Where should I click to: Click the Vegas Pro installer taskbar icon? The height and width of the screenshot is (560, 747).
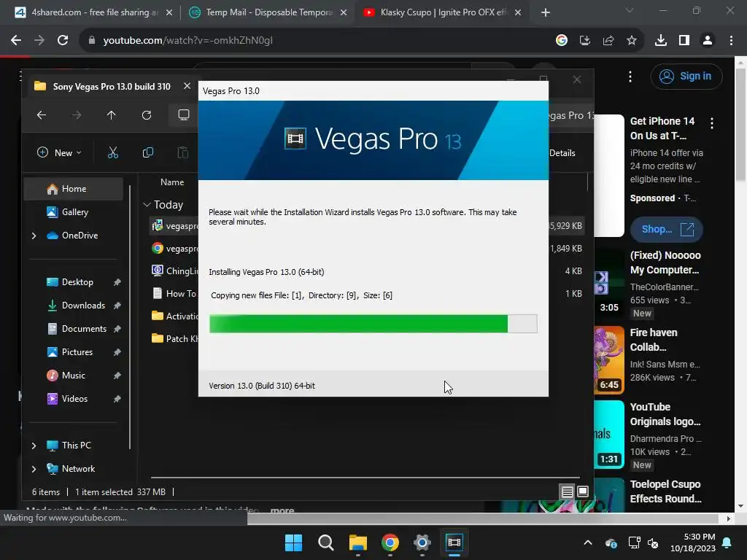click(454, 542)
